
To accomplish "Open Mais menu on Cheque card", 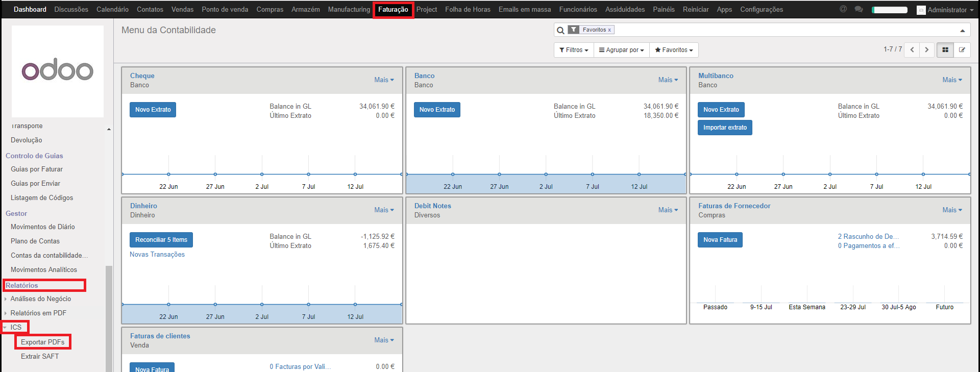I will (x=384, y=80).
